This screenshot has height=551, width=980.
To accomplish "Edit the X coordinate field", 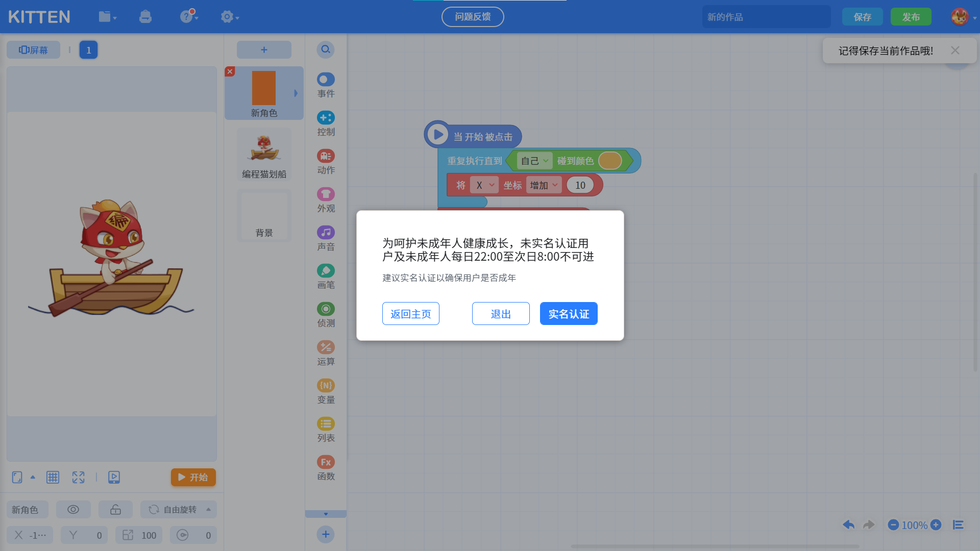I will tap(30, 535).
